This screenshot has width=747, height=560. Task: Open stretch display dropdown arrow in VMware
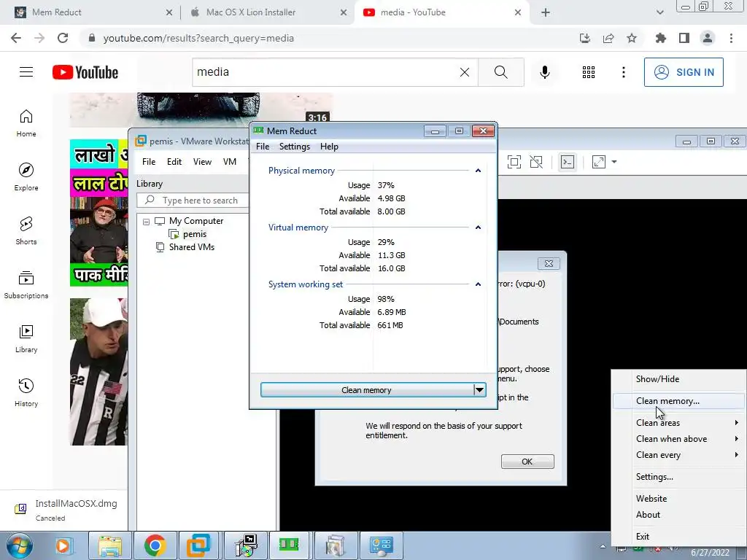pyautogui.click(x=614, y=162)
